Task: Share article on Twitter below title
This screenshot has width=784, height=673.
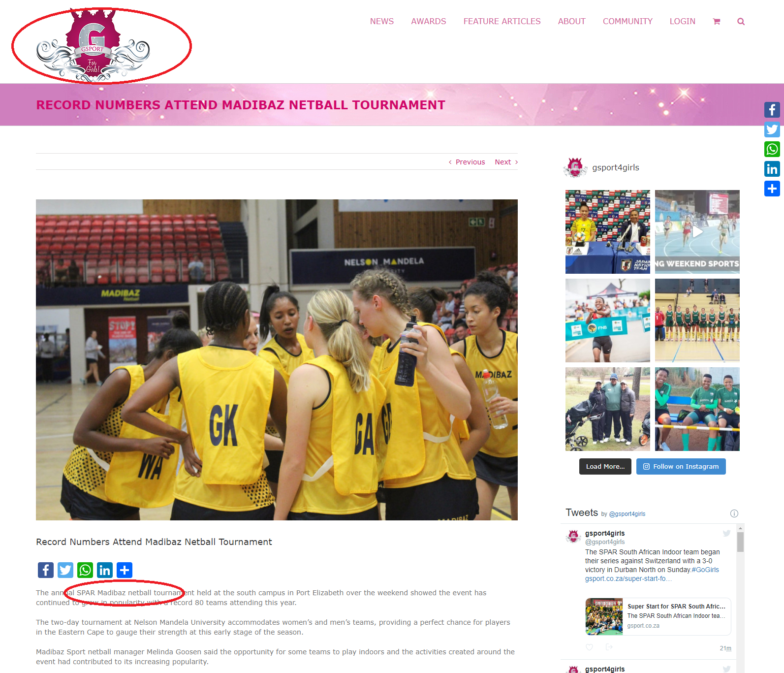Action: pos(65,570)
